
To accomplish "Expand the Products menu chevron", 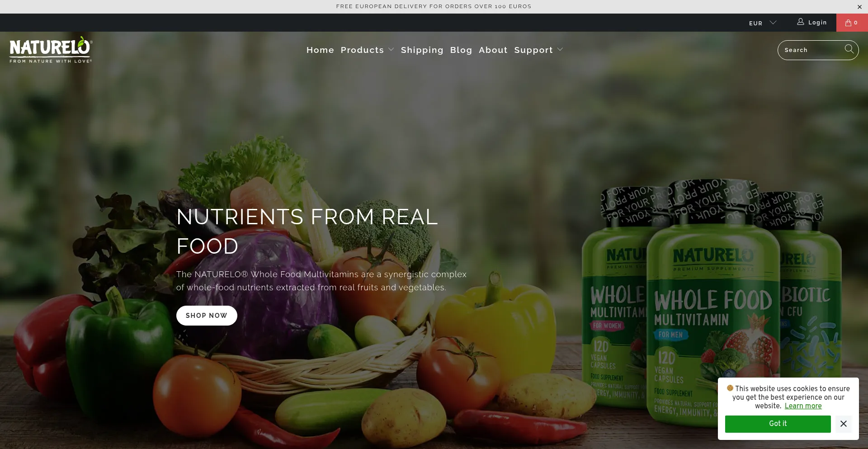I will click(391, 50).
